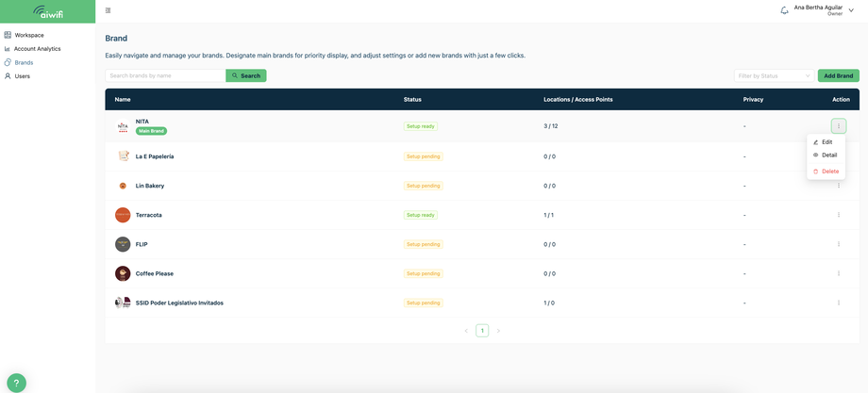This screenshot has height=393, width=868.
Task: Focus the Search brands by name field
Action: [x=165, y=75]
